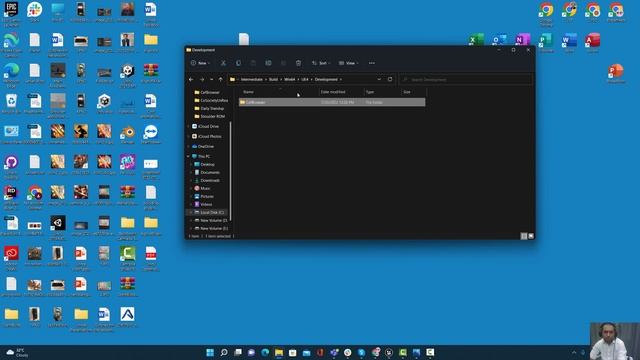Go up one folder level arrow

click(x=221, y=80)
